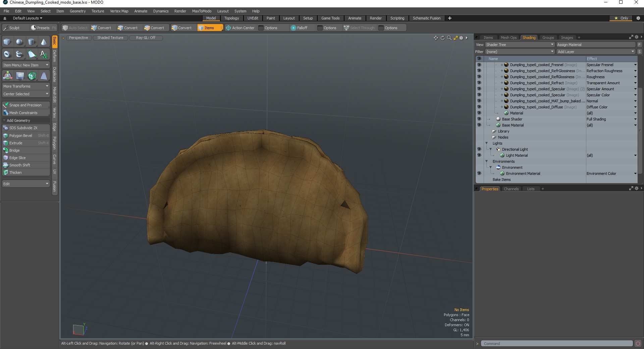The image size is (644, 349).
Task: Collapse the Lights group
Action: click(x=487, y=143)
